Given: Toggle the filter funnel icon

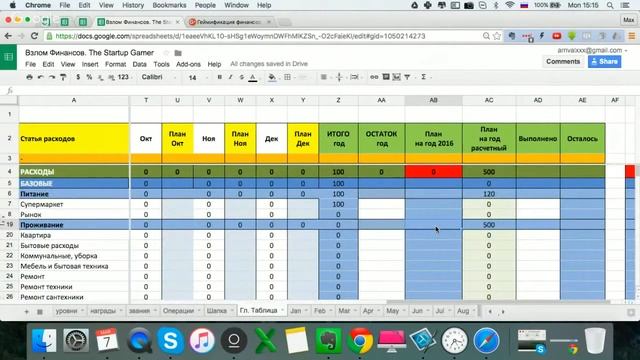Looking at the screenshot, I should [x=407, y=77].
